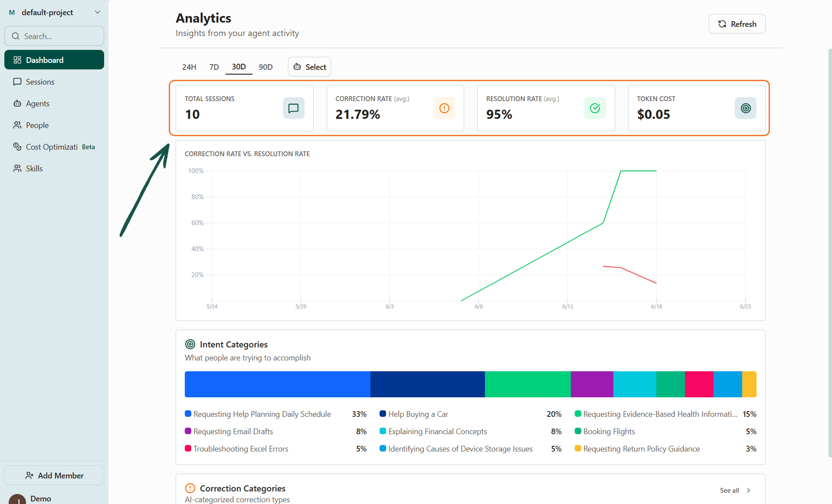Select the 30D time range tab
832x504 pixels.
(239, 67)
